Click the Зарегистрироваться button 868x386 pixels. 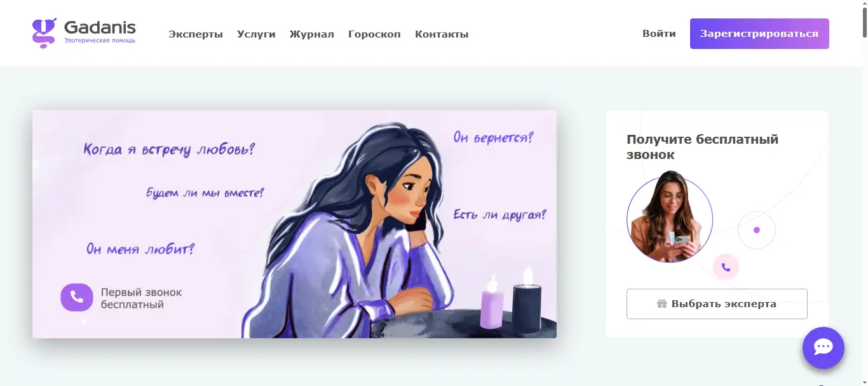coord(759,34)
